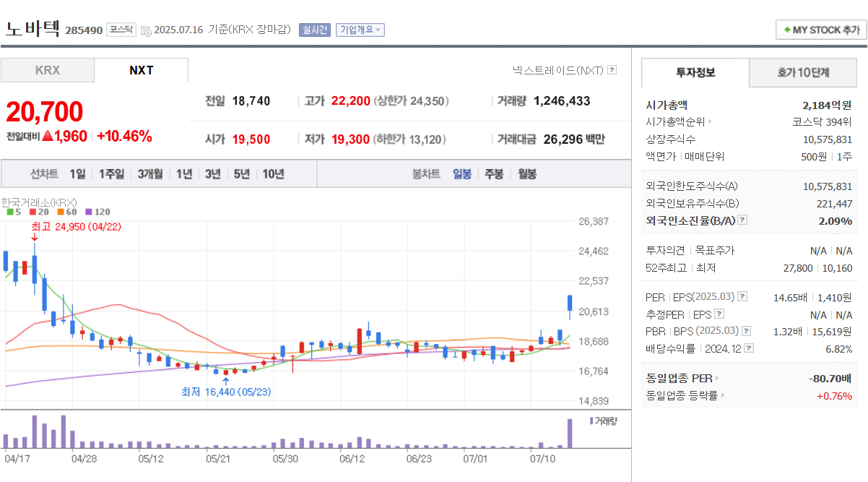Click the 외국인보유주식수 221,447 value
This screenshot has width=868, height=482.
click(x=834, y=204)
